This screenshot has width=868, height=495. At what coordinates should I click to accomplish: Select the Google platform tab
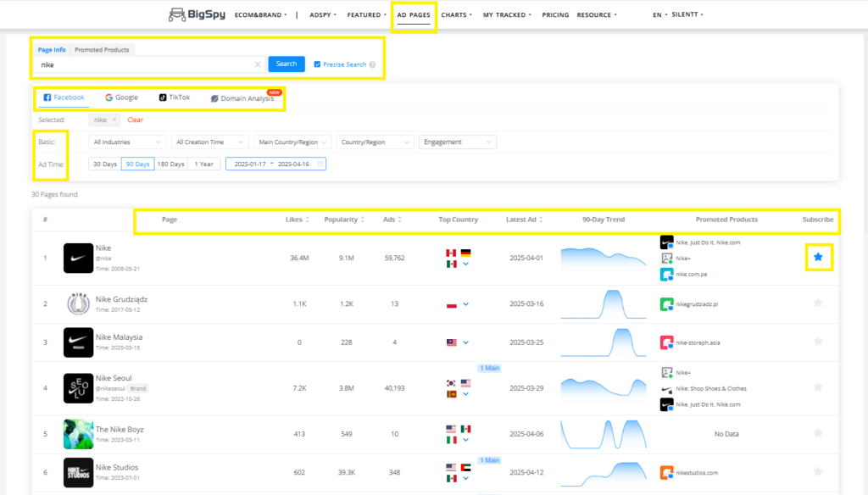(x=121, y=97)
